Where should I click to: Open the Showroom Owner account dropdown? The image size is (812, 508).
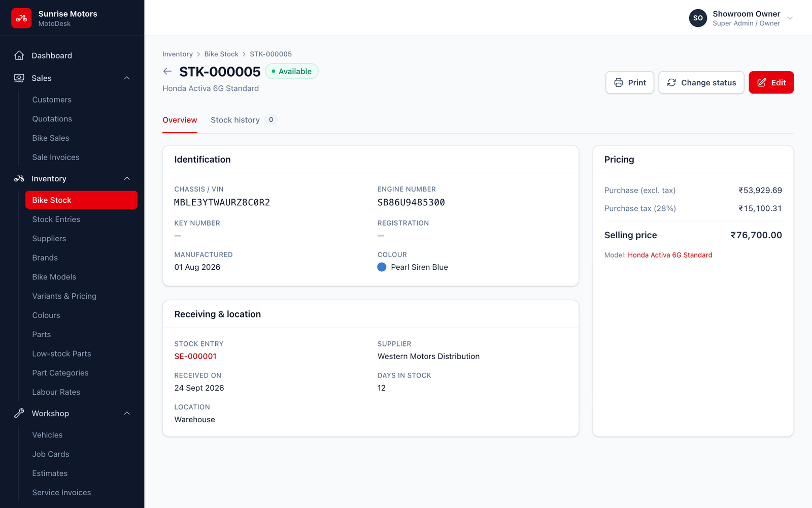pyautogui.click(x=741, y=18)
